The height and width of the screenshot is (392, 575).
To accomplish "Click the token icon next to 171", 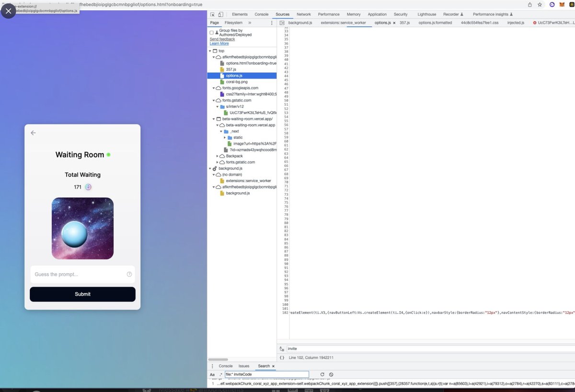I will 88,187.
